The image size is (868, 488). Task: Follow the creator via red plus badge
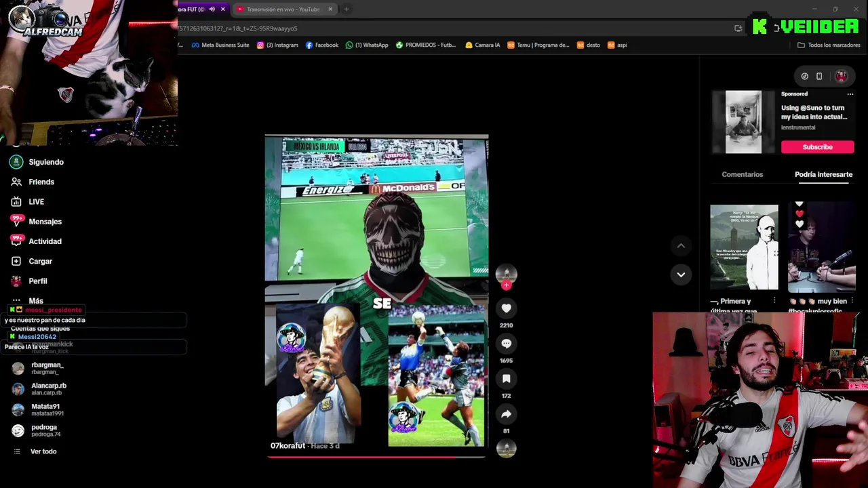506,285
